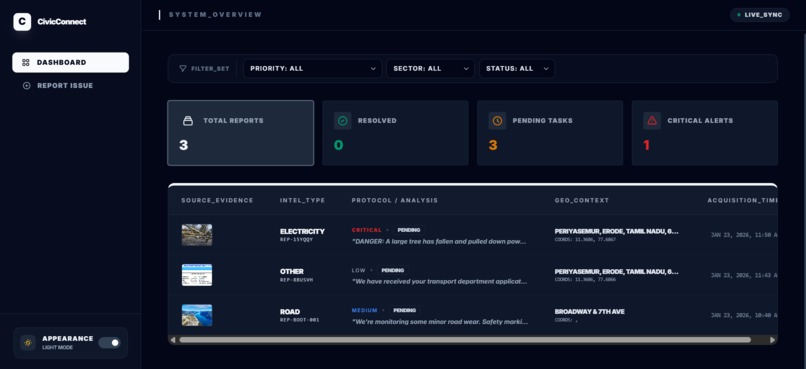
Task: Click the transport department application description
Action: [x=439, y=281]
